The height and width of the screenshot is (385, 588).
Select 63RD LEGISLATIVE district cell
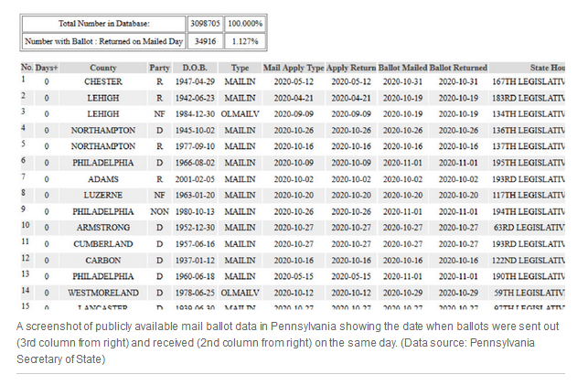[528, 228]
